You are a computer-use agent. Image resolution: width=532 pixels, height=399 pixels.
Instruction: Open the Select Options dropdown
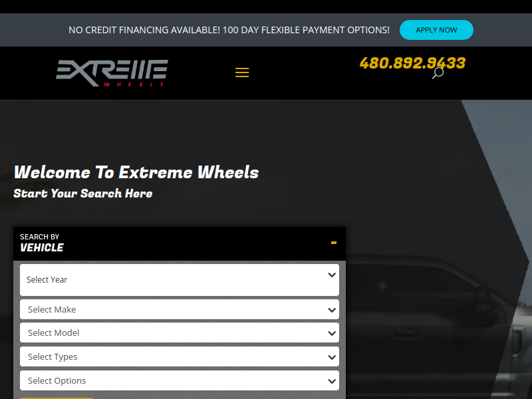(x=180, y=380)
